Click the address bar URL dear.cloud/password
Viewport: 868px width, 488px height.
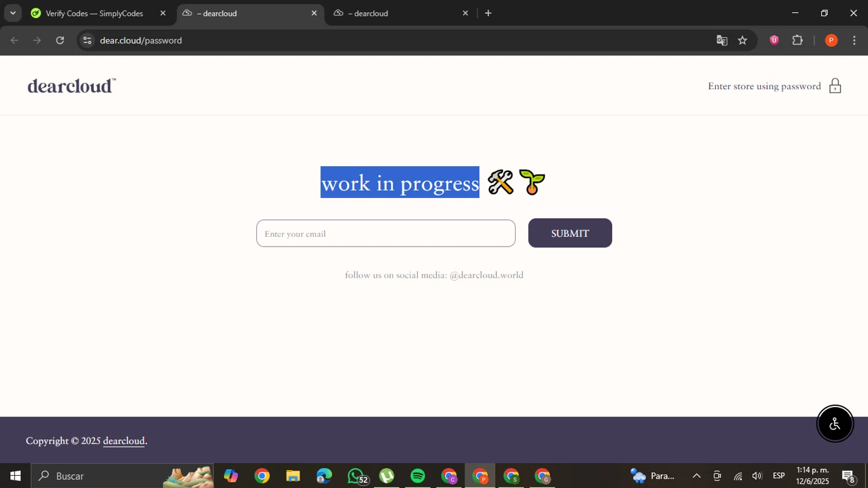[141, 41]
